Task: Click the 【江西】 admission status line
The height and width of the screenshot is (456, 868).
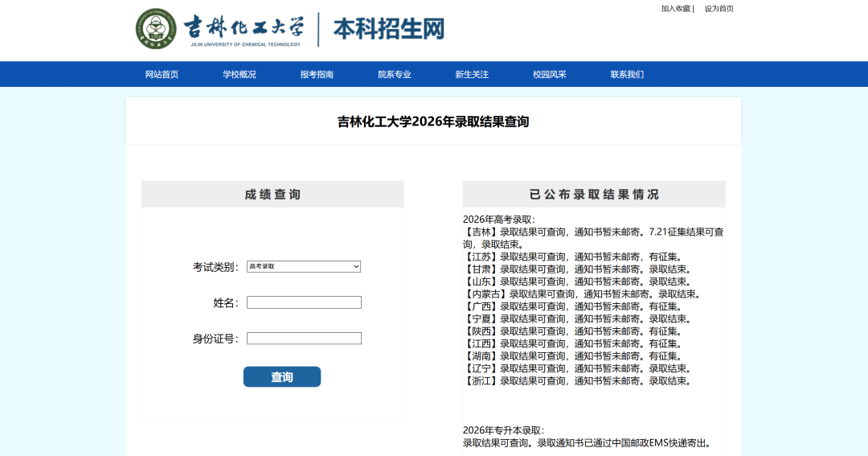Action: [x=573, y=343]
